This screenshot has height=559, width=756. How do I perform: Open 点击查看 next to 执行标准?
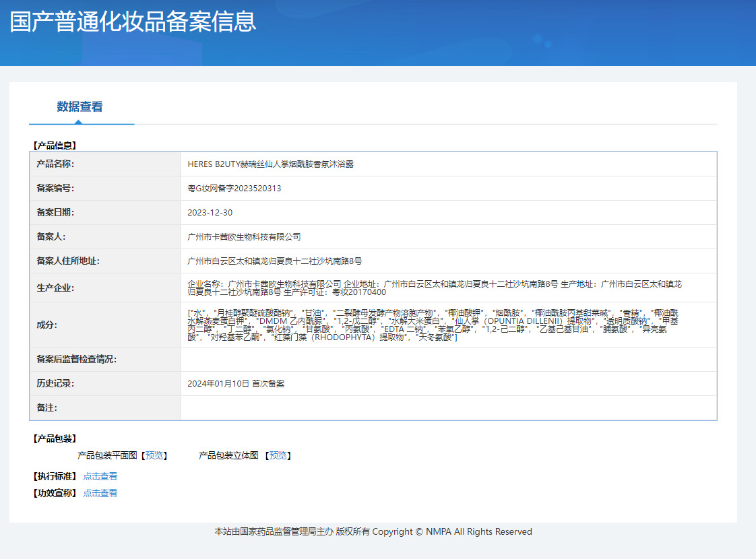(100, 476)
